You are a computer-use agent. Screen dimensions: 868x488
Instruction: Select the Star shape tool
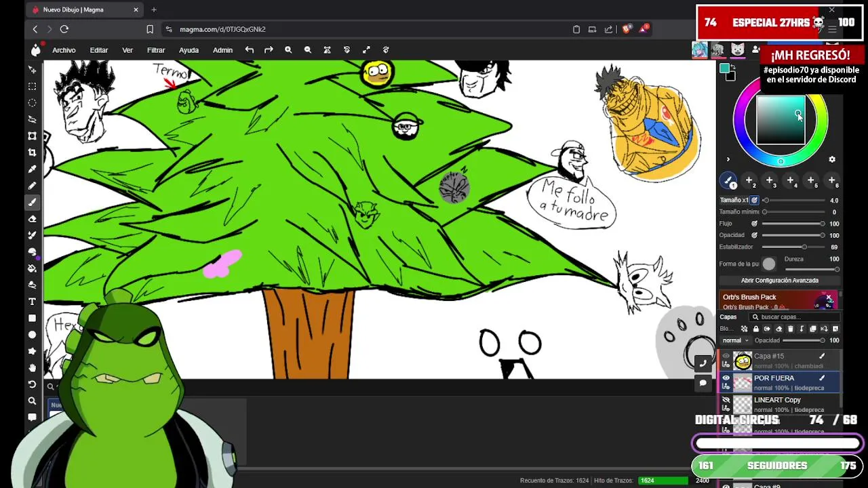pyautogui.click(x=32, y=351)
